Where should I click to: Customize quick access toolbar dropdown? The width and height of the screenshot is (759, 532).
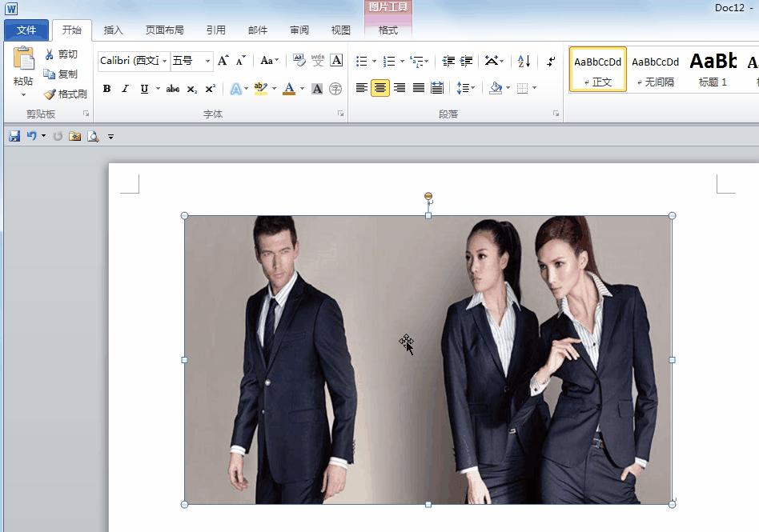tap(110, 137)
